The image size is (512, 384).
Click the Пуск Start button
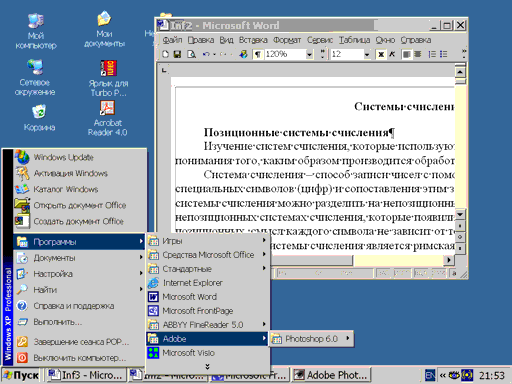click(21, 375)
